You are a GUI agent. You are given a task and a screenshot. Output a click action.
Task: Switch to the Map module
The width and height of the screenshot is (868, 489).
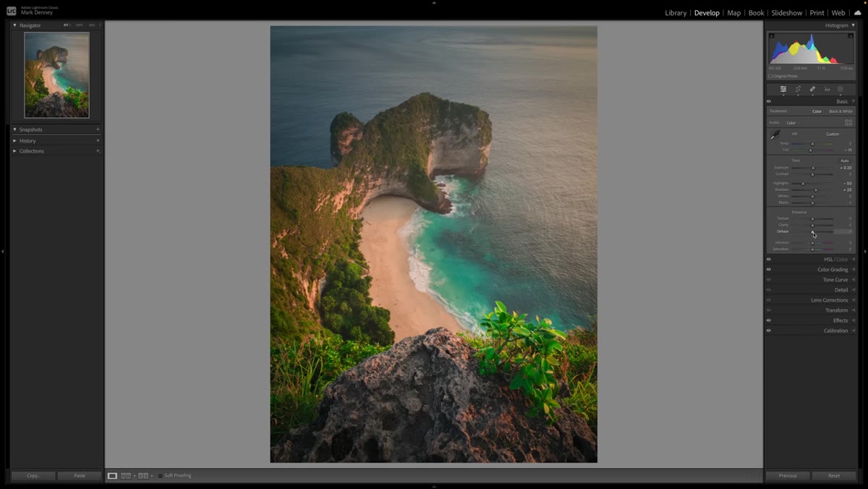point(733,13)
